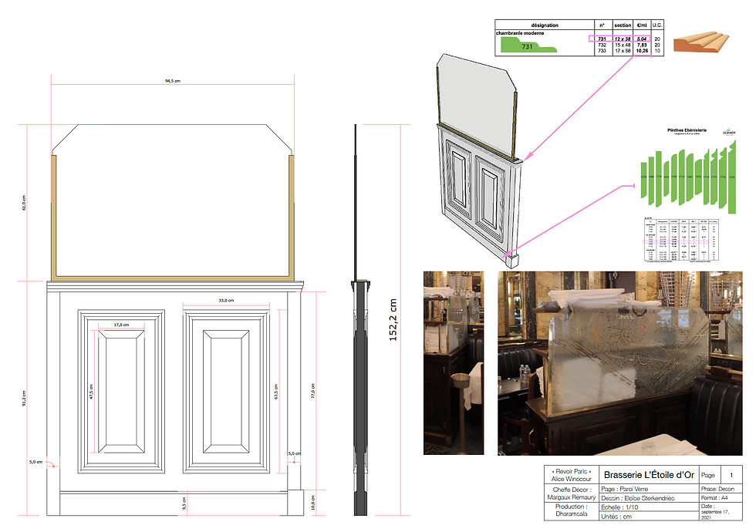The height and width of the screenshot is (532, 756).
Task: Select the 47,5 cm inner panel height
Action: click(x=91, y=392)
